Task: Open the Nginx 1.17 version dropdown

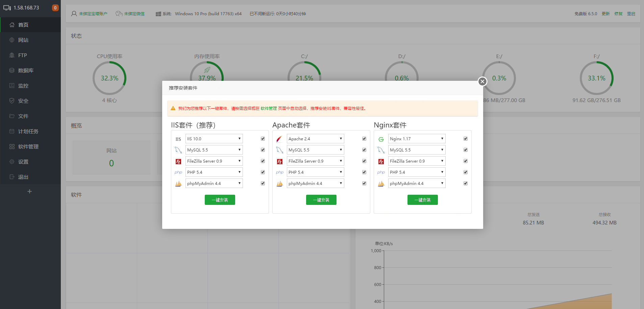Action: 417,139
